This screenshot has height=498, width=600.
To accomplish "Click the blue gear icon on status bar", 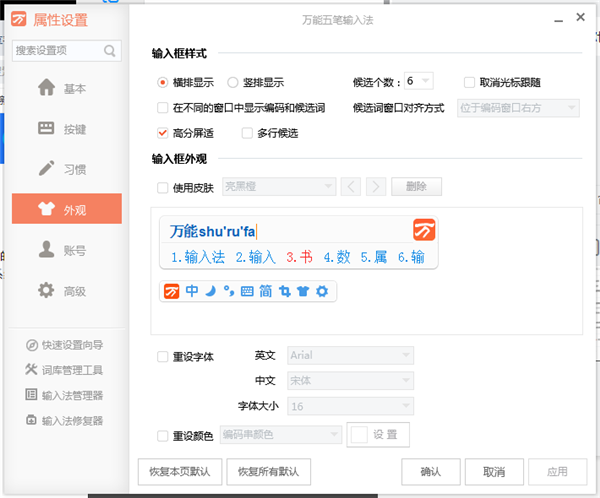I will 322,291.
